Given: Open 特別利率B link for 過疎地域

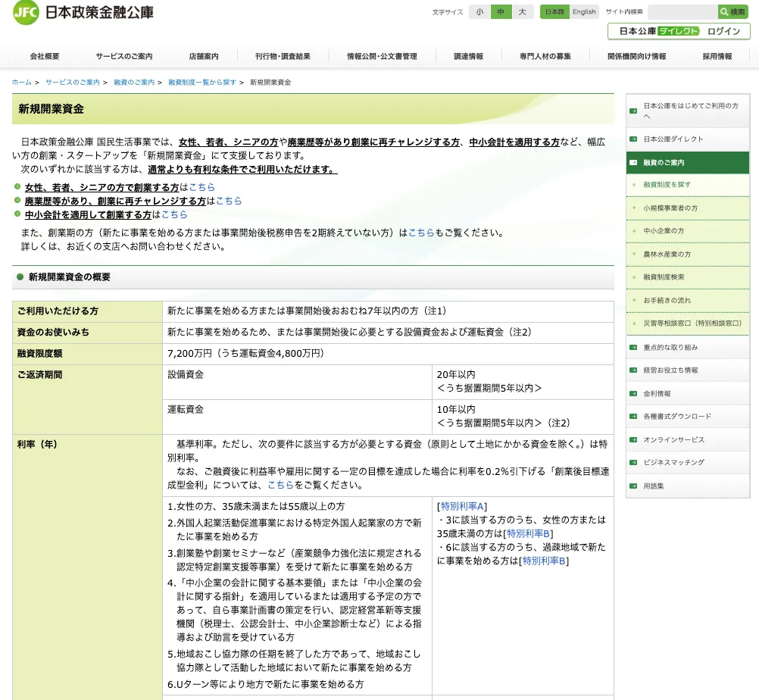Looking at the screenshot, I should click(544, 561).
